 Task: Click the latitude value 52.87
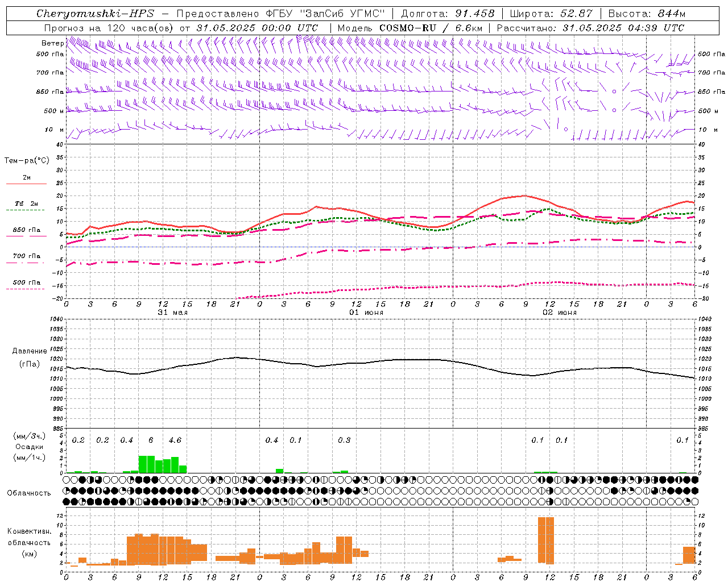point(577,14)
